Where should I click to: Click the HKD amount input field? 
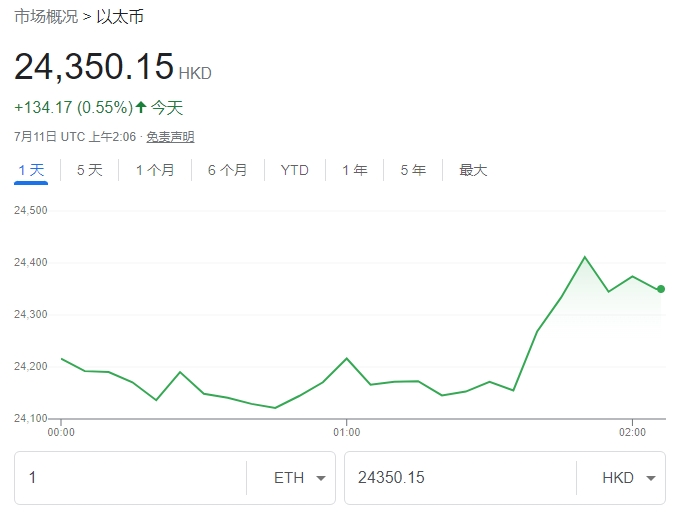pyautogui.click(x=458, y=478)
